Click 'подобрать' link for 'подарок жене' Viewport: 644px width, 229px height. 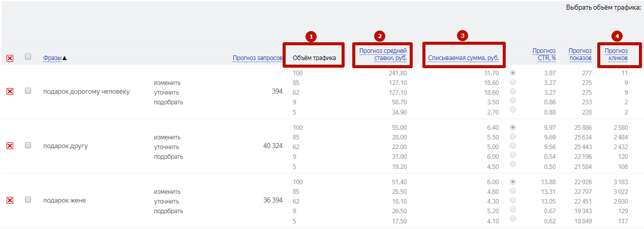169,211
